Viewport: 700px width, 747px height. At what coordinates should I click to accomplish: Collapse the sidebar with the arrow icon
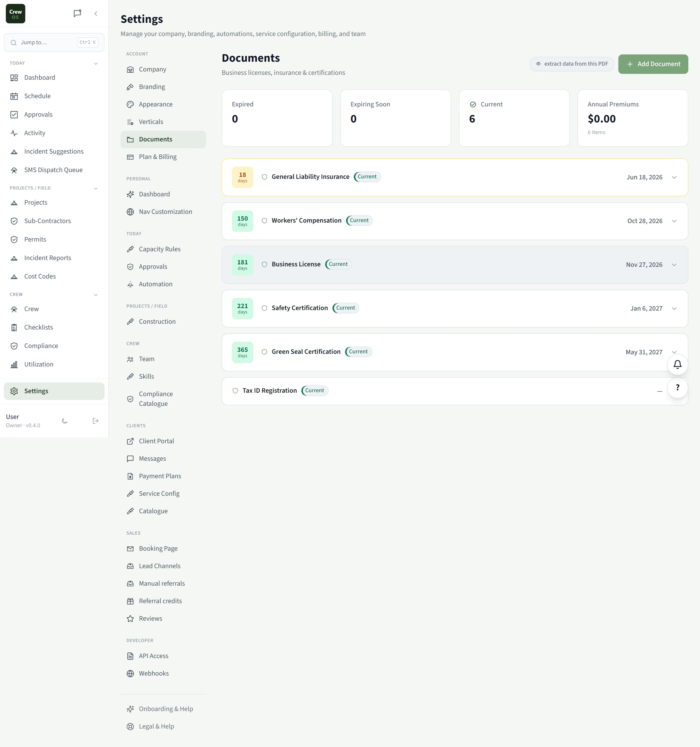(96, 14)
